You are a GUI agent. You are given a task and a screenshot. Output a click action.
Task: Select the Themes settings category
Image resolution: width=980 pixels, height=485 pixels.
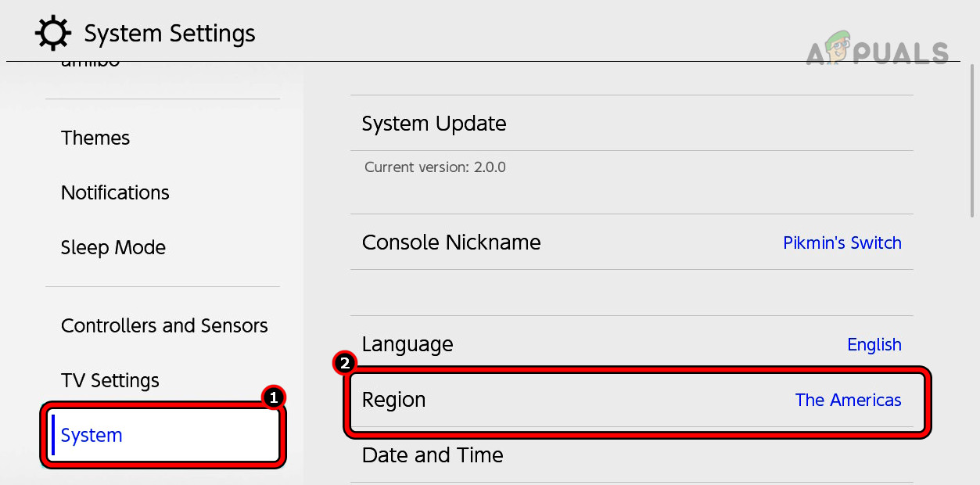pyautogui.click(x=95, y=138)
